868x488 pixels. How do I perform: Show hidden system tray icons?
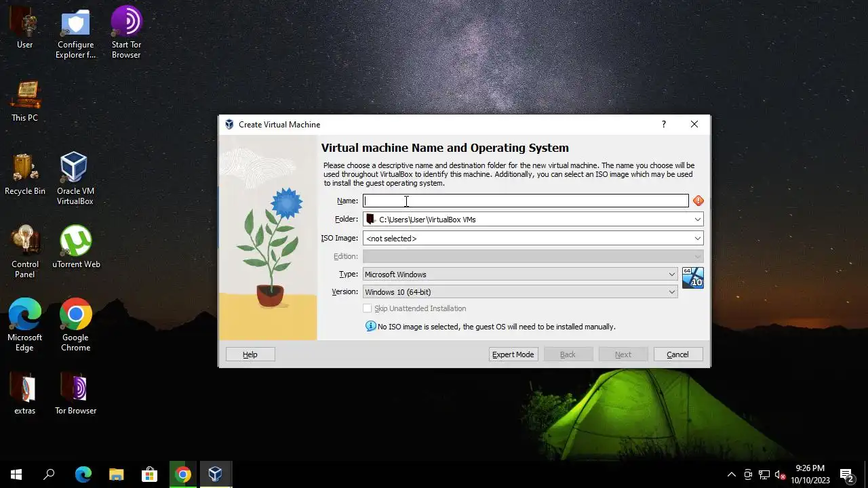tap(731, 474)
